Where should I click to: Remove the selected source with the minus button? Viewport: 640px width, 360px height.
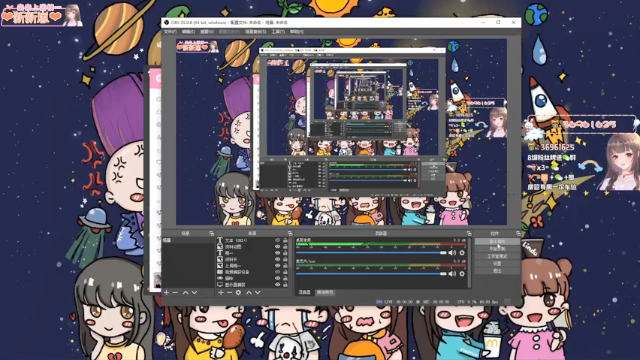pyautogui.click(x=229, y=293)
